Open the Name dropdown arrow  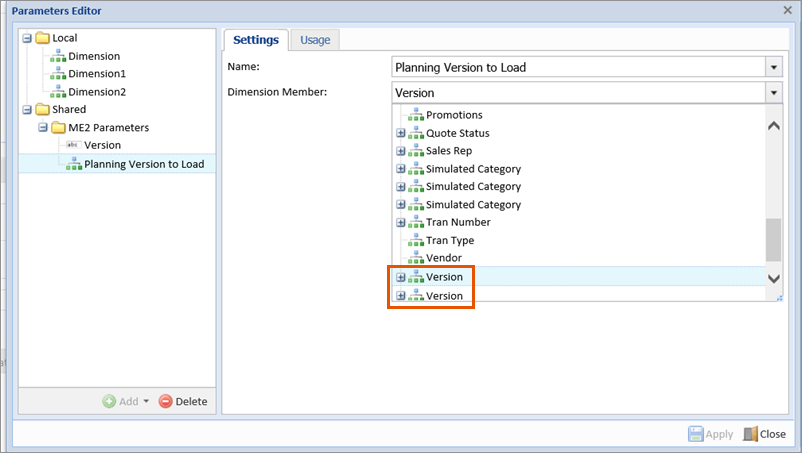coord(773,67)
